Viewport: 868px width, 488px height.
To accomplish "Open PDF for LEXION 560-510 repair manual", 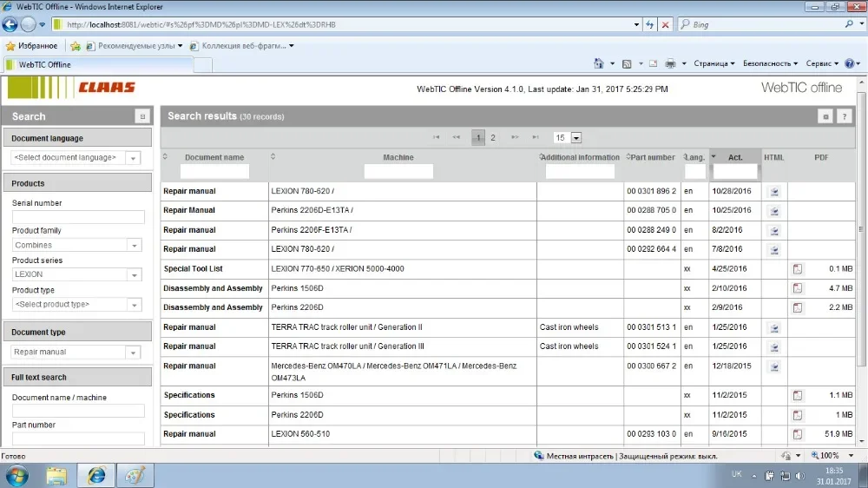I will pos(797,434).
